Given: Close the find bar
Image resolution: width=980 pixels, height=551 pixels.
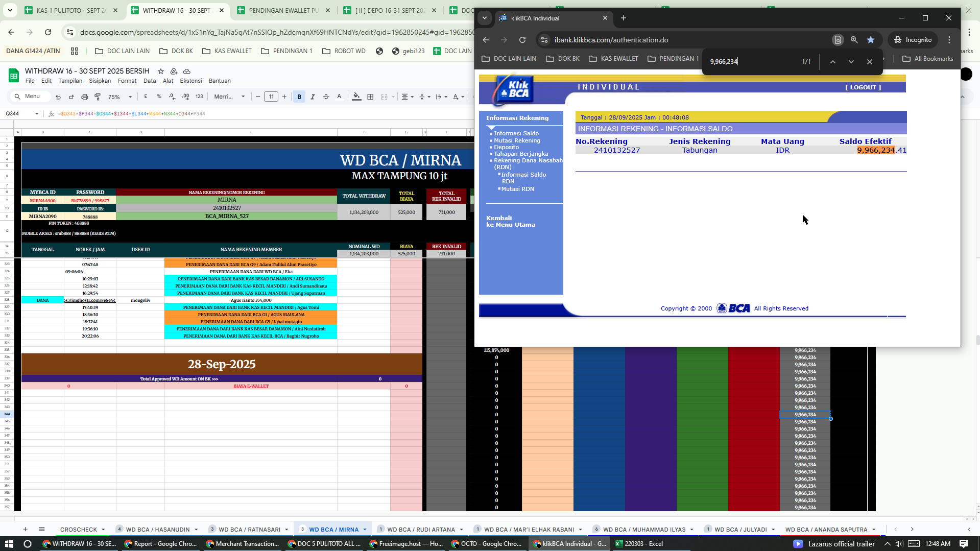Looking at the screenshot, I should (869, 62).
